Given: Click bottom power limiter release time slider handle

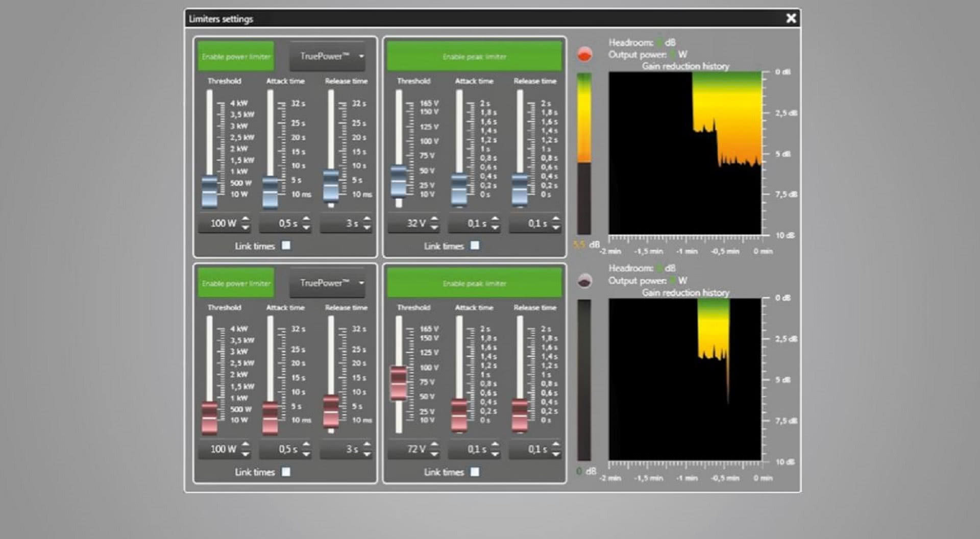Looking at the screenshot, I should pyautogui.click(x=331, y=412).
